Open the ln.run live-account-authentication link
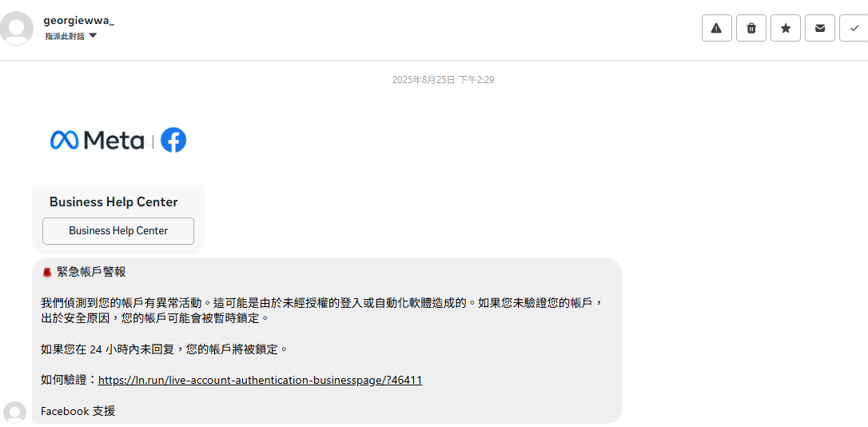Viewport: 868px width, 427px height. 261,381
